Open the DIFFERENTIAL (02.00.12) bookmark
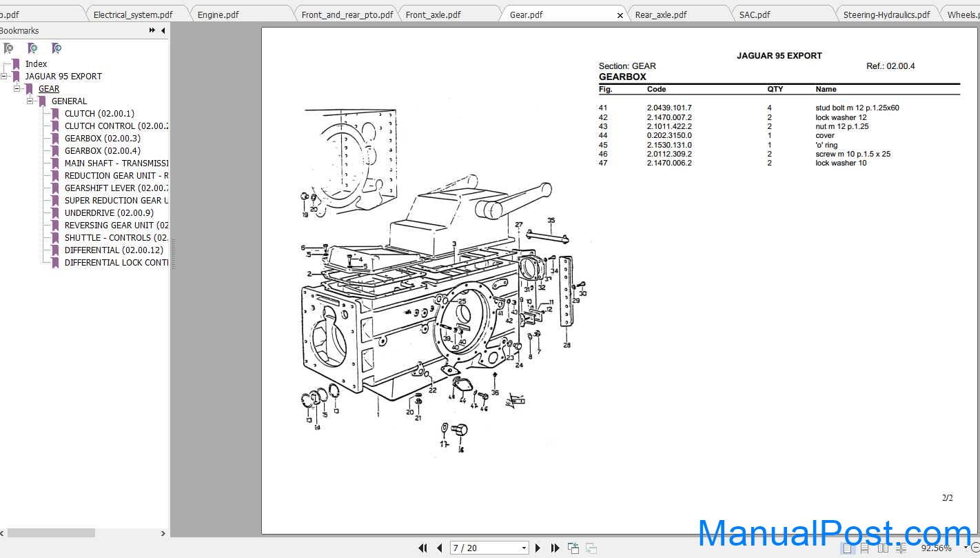980x558 pixels. click(x=114, y=250)
